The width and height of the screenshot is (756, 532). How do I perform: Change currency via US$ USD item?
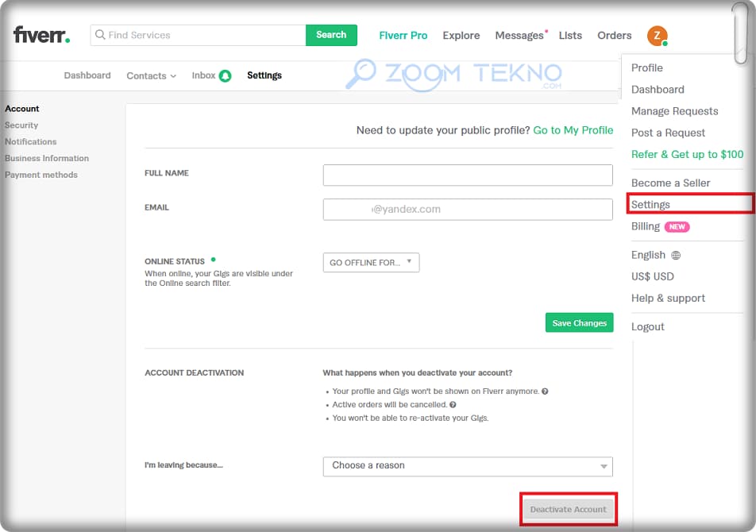point(652,276)
